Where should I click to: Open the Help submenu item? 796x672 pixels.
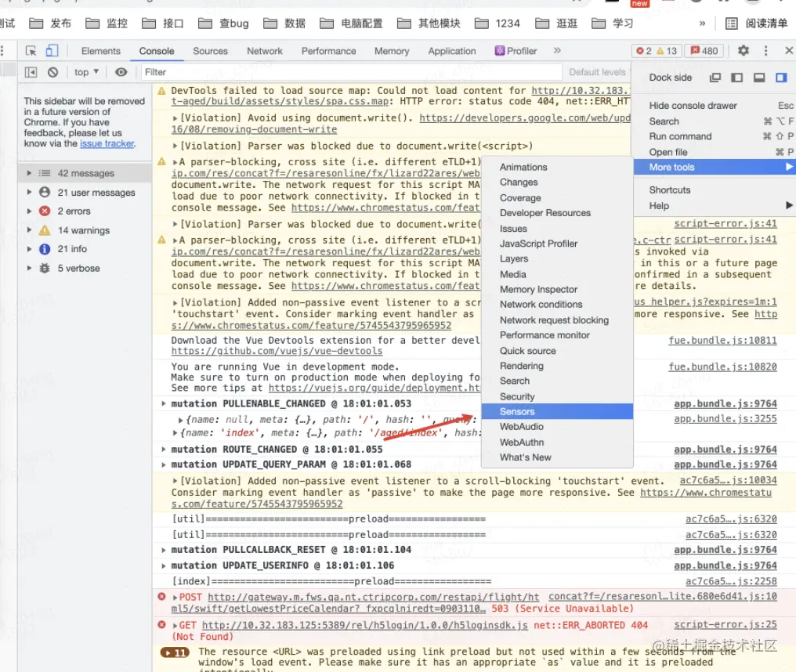coord(715,205)
